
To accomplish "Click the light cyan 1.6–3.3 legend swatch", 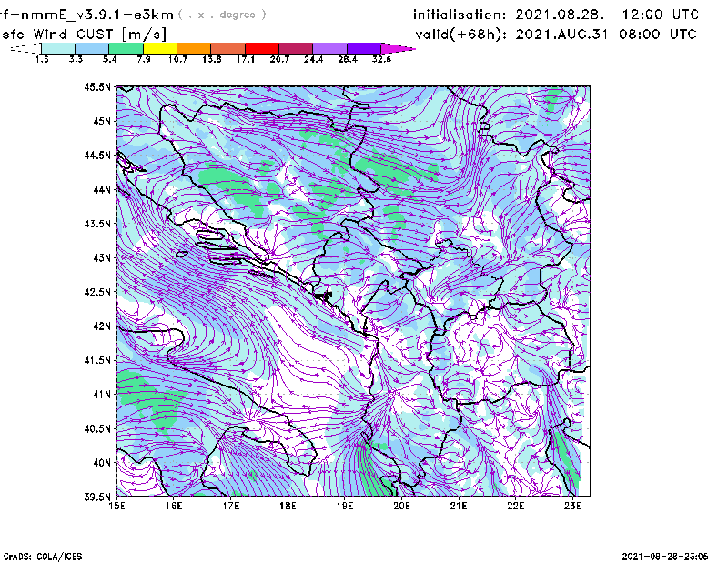I will tap(58, 48).
